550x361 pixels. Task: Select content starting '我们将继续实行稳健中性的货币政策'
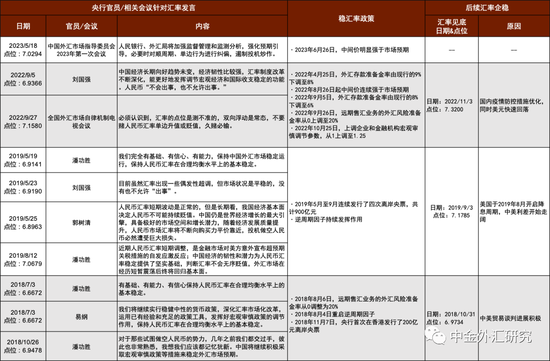(x=202, y=317)
